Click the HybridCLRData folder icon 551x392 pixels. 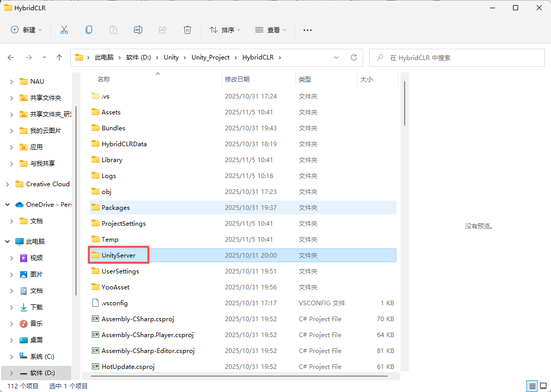pos(95,144)
